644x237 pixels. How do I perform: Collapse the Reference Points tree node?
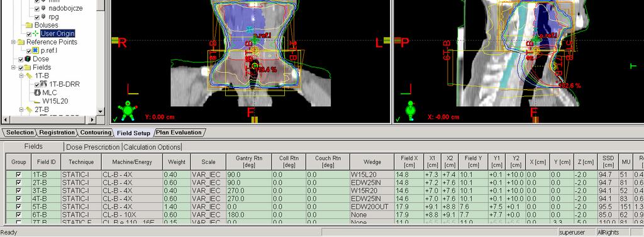[x=13, y=42]
